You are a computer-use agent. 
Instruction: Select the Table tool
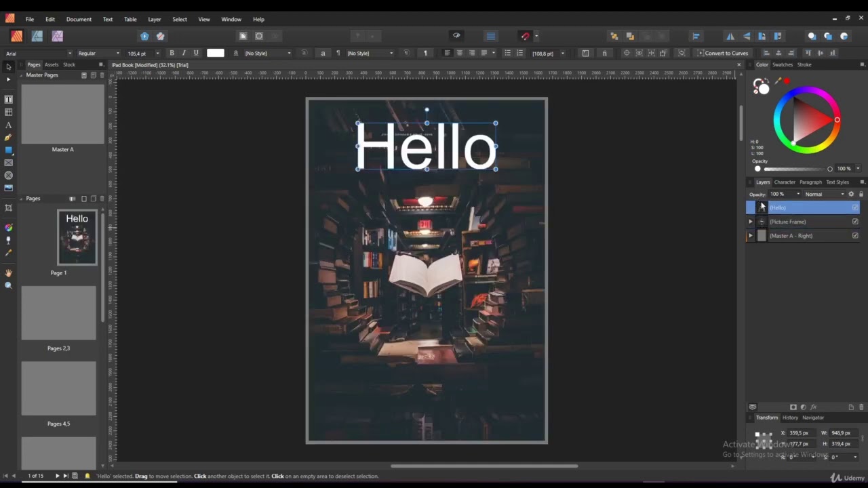coord(8,112)
